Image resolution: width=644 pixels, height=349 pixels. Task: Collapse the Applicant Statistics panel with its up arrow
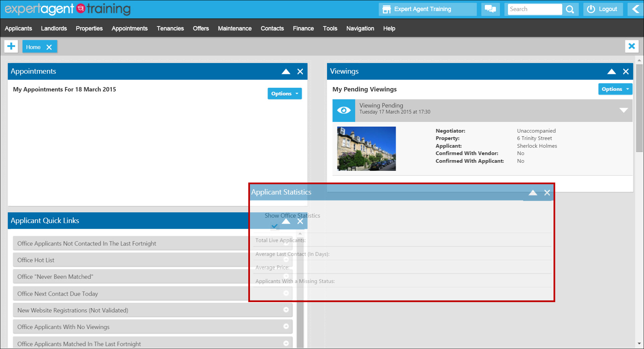pyautogui.click(x=533, y=193)
